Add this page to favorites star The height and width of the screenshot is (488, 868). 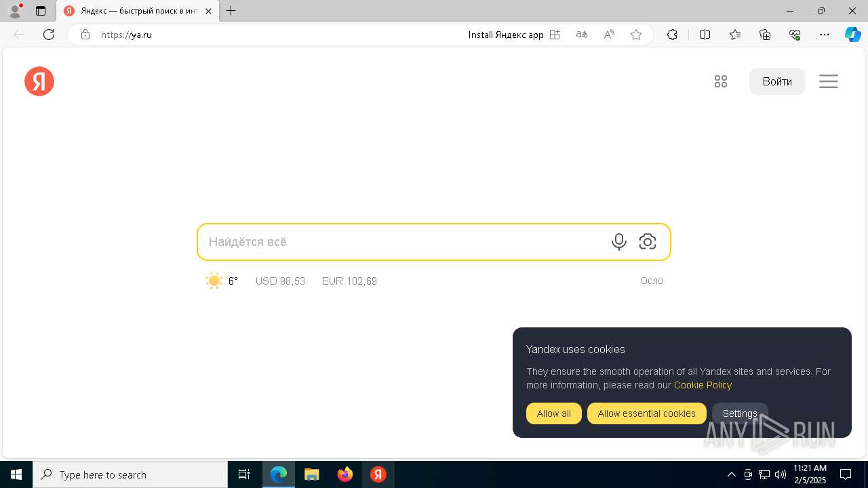636,35
